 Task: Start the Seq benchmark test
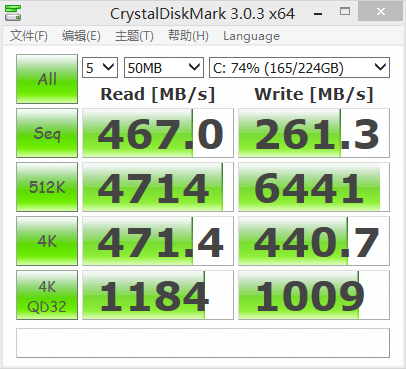click(47, 133)
